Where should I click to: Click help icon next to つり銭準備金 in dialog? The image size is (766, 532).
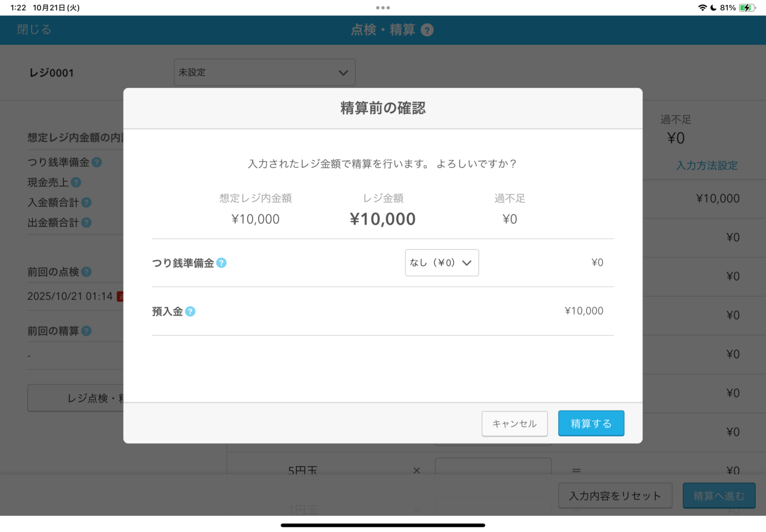click(x=221, y=263)
